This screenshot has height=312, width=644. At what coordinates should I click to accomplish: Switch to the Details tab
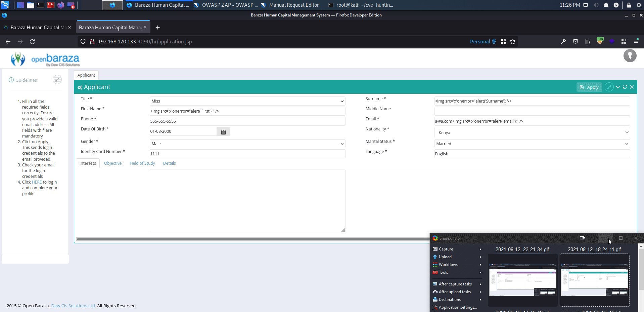pos(170,163)
